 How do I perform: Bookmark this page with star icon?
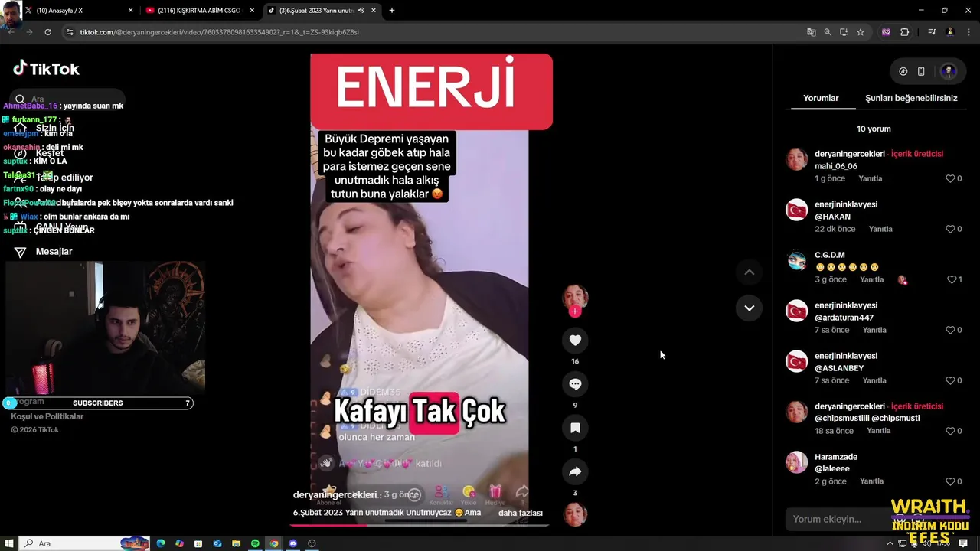tap(861, 32)
